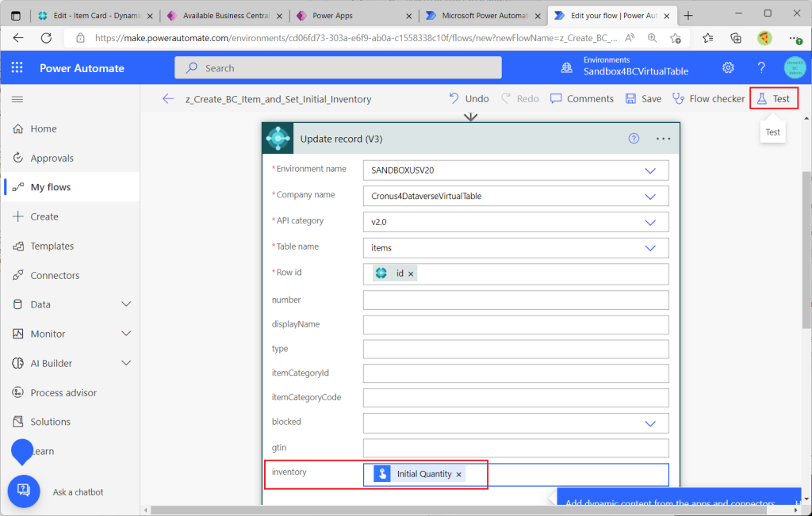This screenshot has height=516, width=812.
Task: Save the flow
Action: point(643,98)
